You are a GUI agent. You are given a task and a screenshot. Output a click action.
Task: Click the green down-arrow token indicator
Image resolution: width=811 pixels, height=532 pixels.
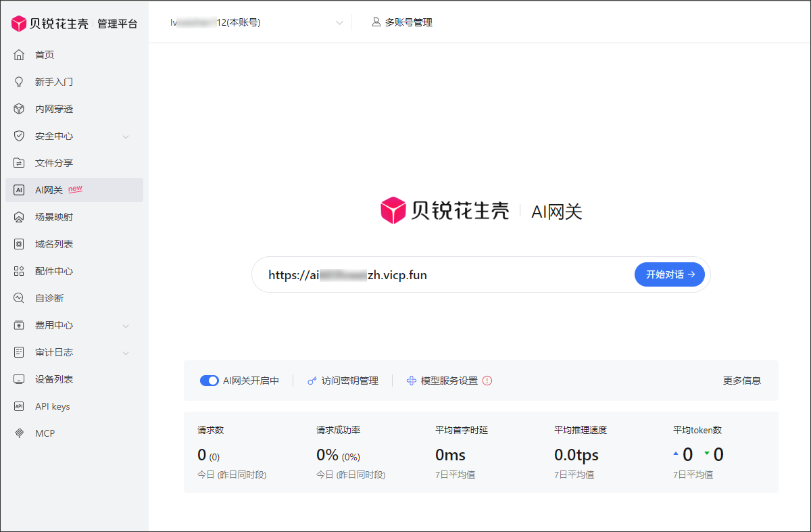(x=707, y=454)
